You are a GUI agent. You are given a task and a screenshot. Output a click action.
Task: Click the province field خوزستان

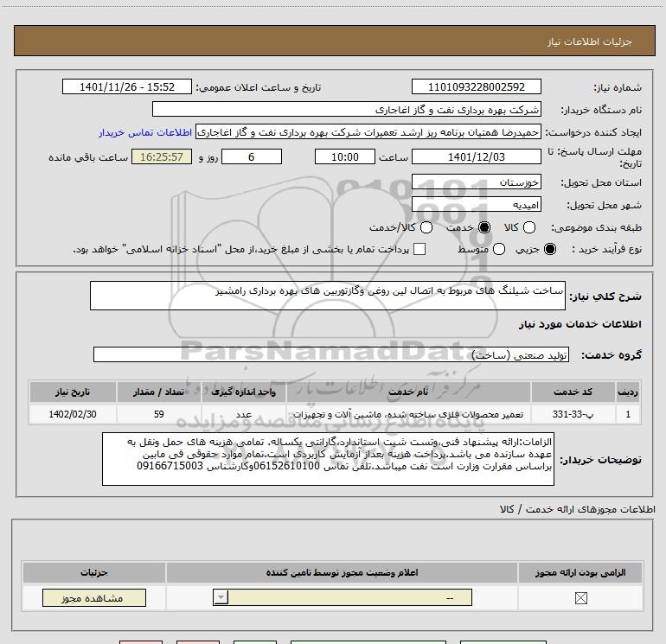[476, 182]
